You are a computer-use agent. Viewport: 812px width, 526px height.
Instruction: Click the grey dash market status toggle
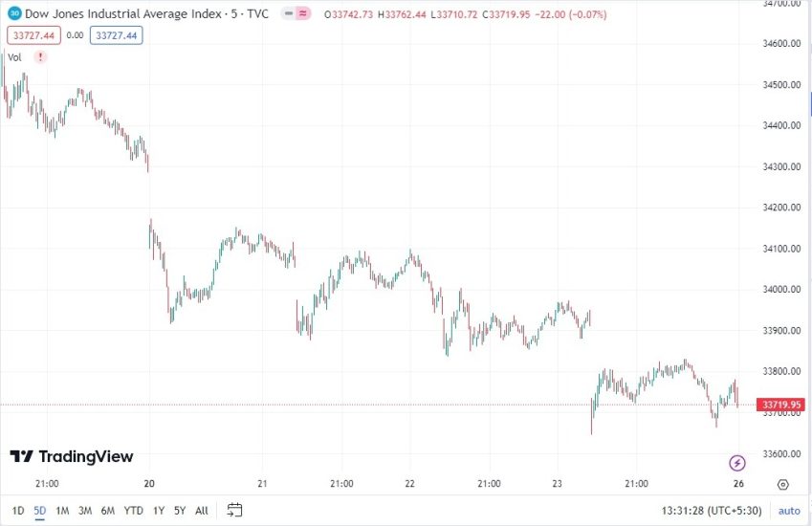(x=287, y=14)
